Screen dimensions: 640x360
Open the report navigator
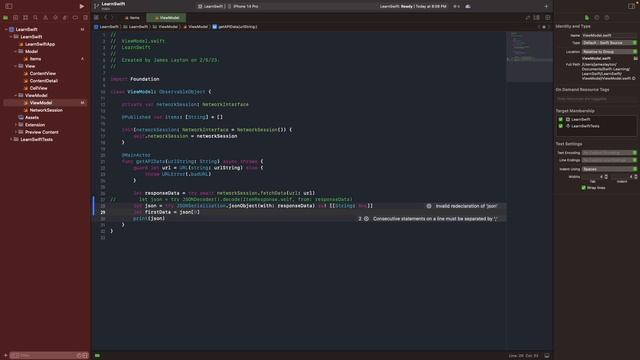click(x=85, y=18)
